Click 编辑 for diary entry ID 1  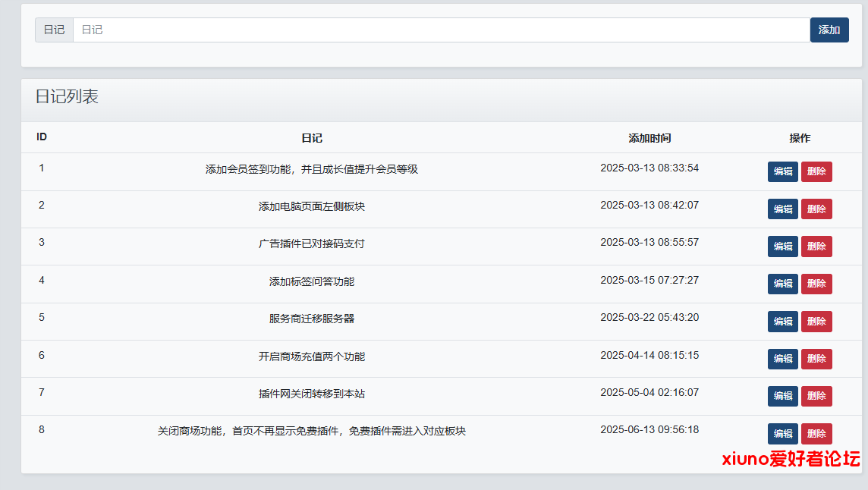pos(782,171)
